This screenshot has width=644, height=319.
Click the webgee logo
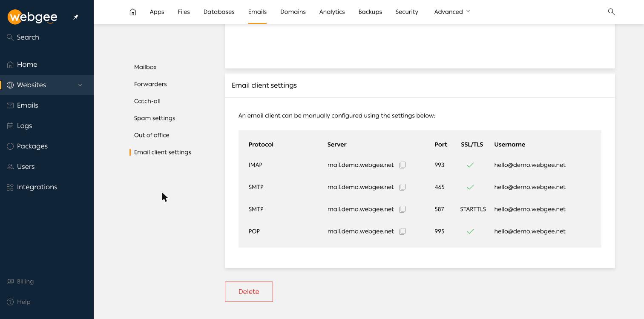32,17
